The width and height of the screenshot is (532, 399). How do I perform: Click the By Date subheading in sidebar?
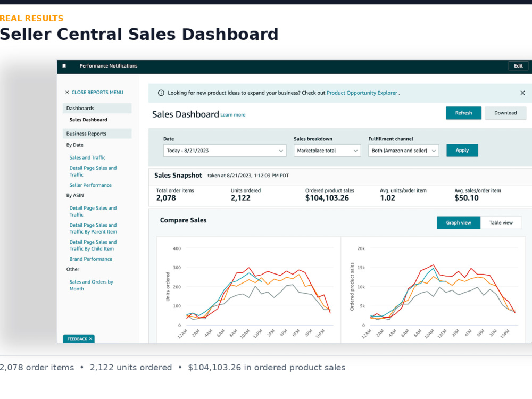tap(74, 145)
